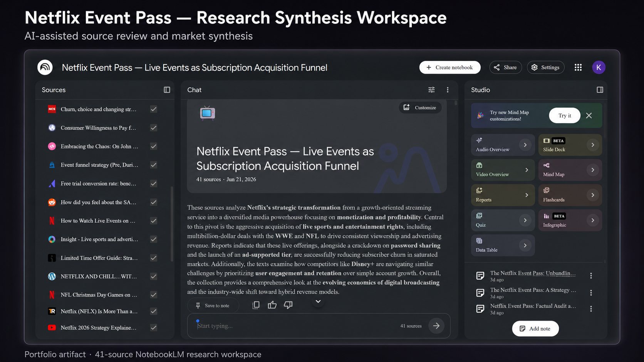The image size is (644, 362).
Task: Click Save to note
Action: [213, 305]
